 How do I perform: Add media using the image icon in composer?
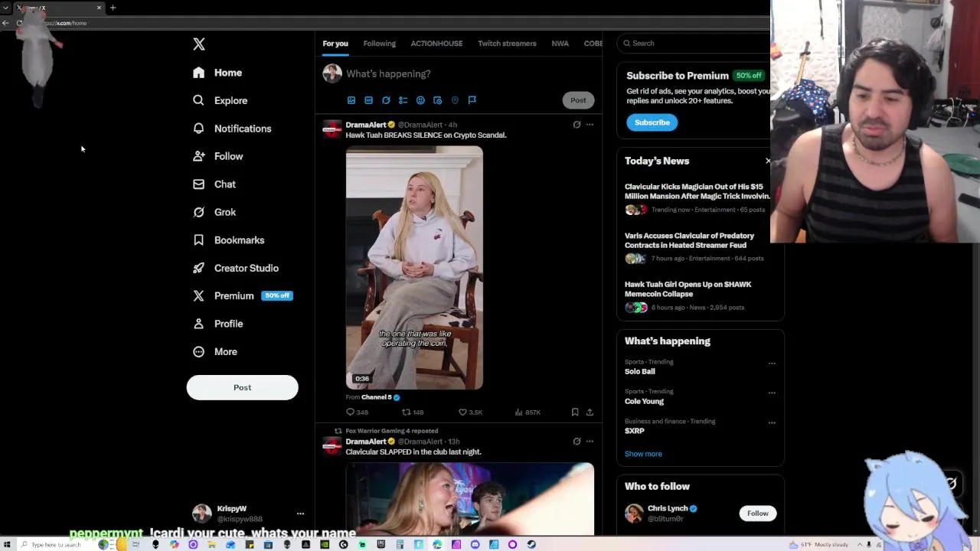click(351, 100)
